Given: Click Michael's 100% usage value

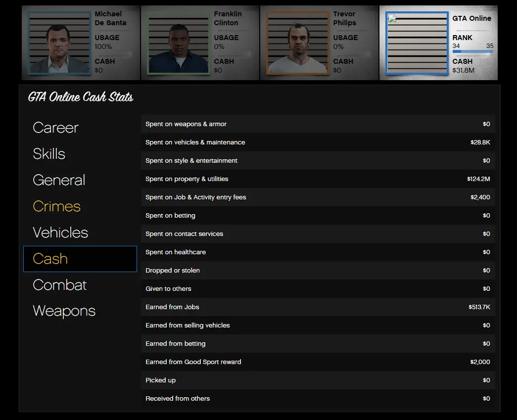Looking at the screenshot, I should coord(103,47).
